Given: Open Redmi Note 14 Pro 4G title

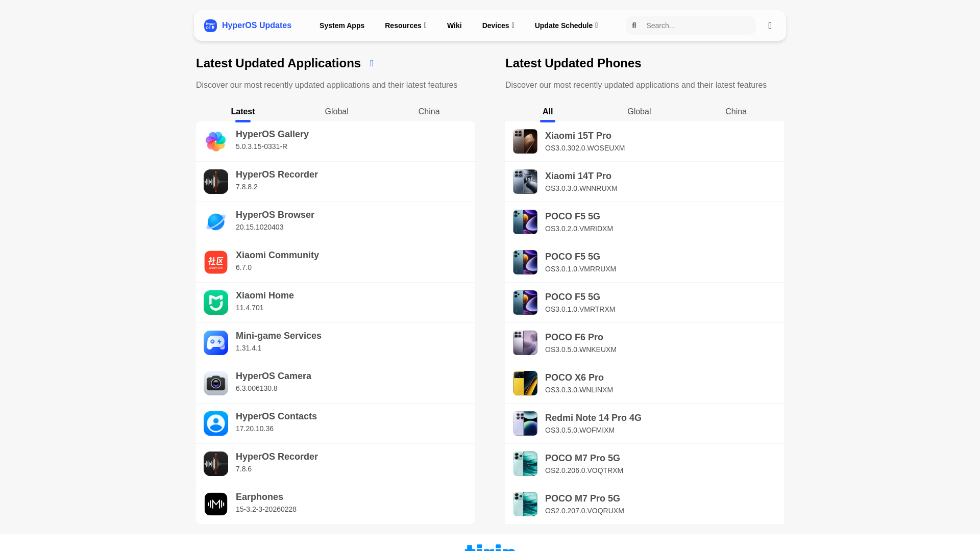Looking at the screenshot, I should click(593, 418).
